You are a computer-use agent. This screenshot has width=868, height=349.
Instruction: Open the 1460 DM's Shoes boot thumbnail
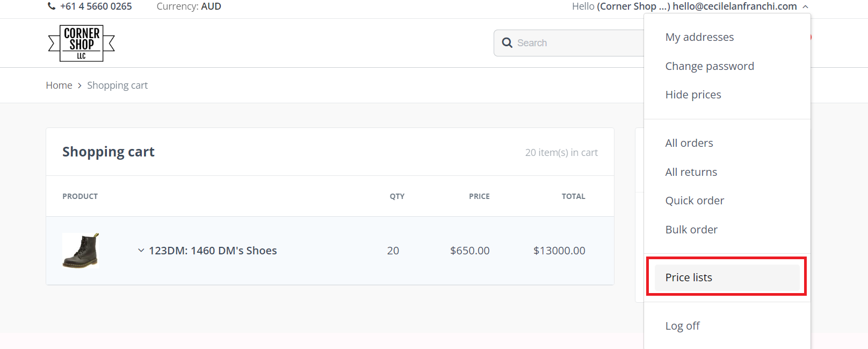click(81, 251)
